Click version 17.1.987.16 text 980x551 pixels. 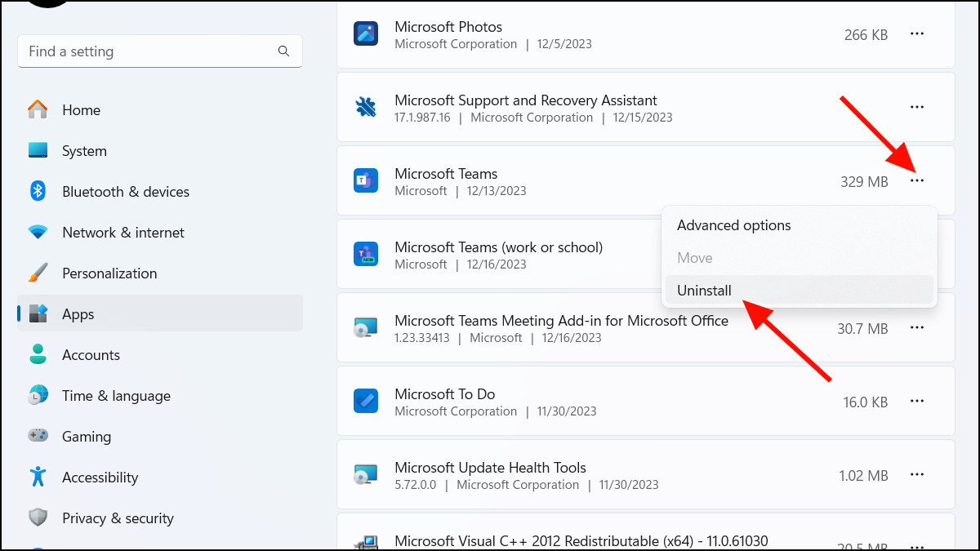(x=422, y=118)
